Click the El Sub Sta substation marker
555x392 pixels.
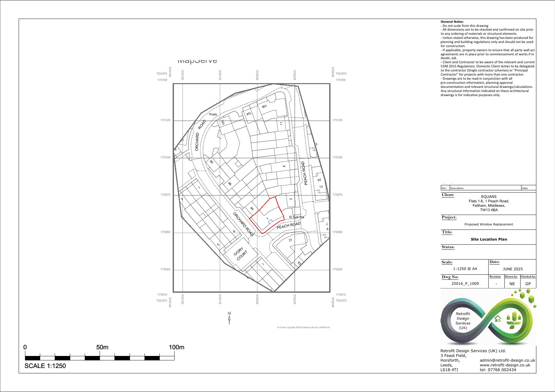click(297, 217)
